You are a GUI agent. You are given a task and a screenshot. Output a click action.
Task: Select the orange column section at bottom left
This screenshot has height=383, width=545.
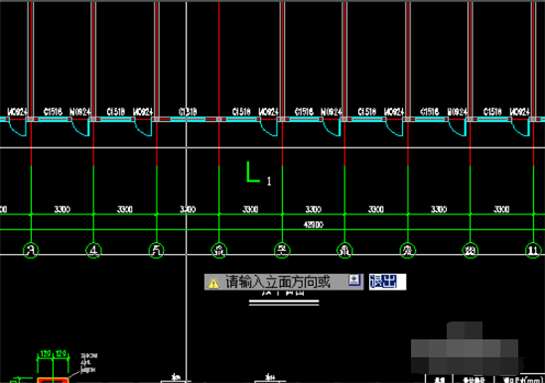53,380
